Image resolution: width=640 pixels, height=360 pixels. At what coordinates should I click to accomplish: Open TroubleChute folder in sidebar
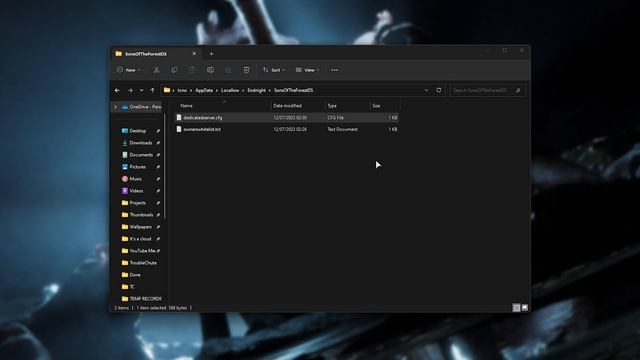pos(142,263)
